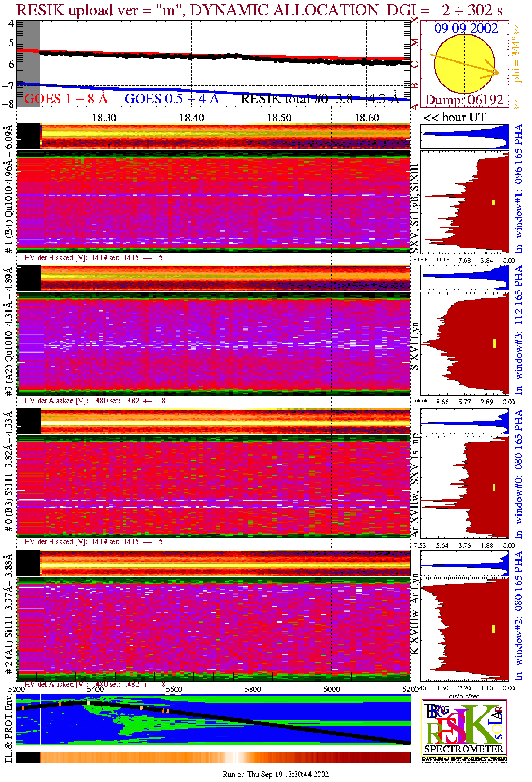Click the white vertical line in EL. & PROT. Env panel
Image resolution: width=532 pixels, height=782 pixels.
tap(40, 726)
